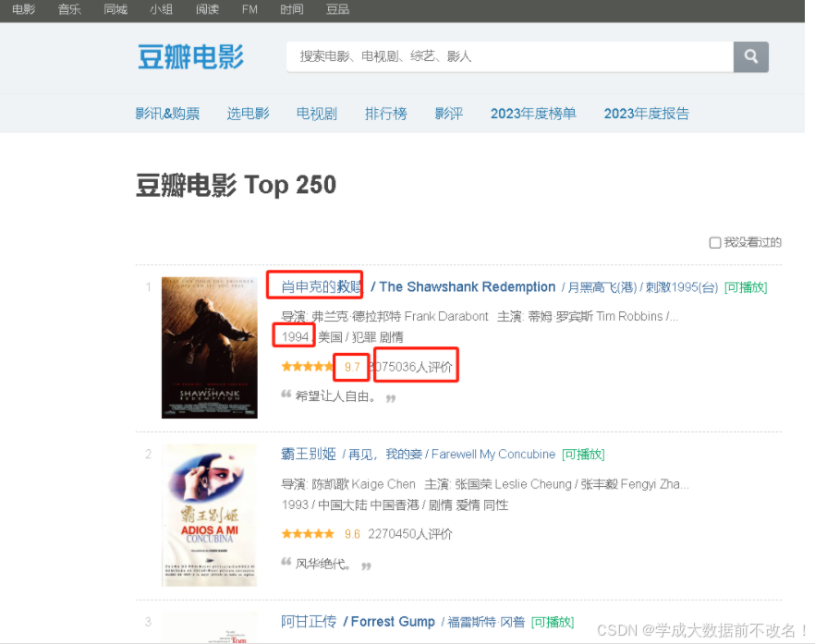Screen dimensions: 815x644
Task: Check the 我没看过的 checkbox
Action: (x=715, y=243)
